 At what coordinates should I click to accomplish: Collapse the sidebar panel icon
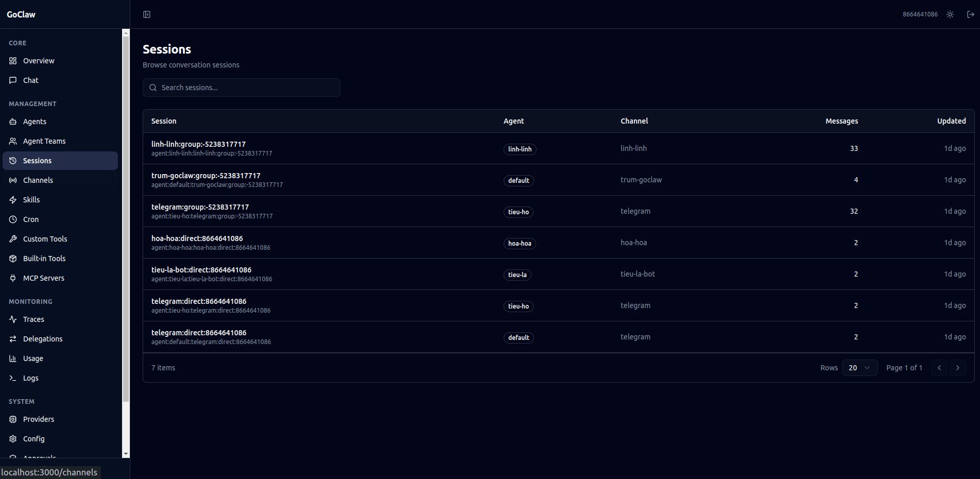coord(147,14)
